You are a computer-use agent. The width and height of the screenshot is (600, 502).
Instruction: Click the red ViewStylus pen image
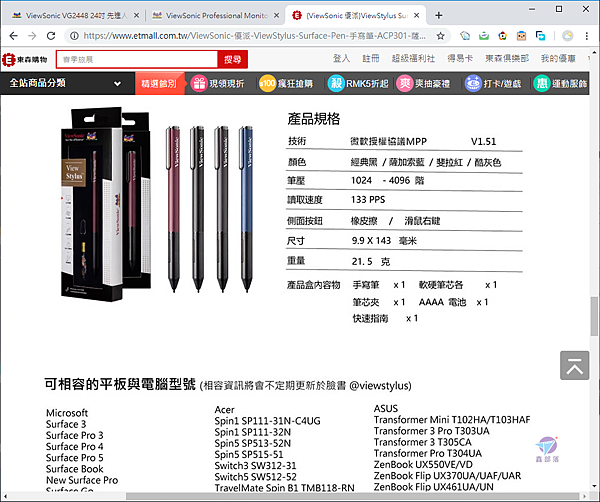tap(173, 209)
